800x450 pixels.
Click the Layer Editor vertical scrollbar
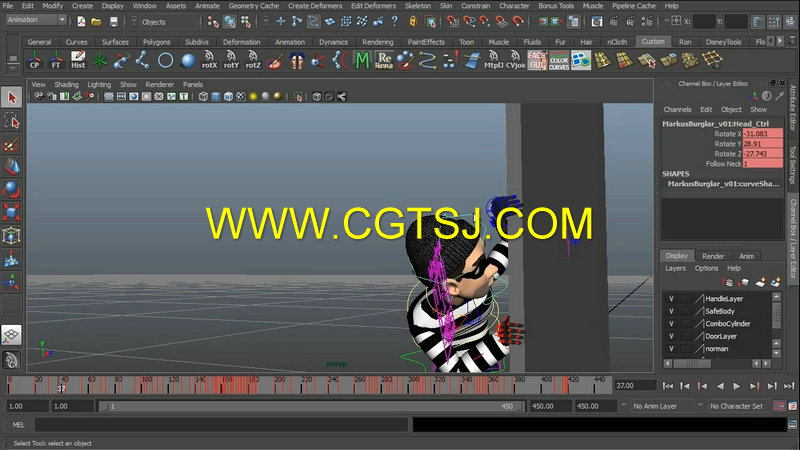click(777, 316)
